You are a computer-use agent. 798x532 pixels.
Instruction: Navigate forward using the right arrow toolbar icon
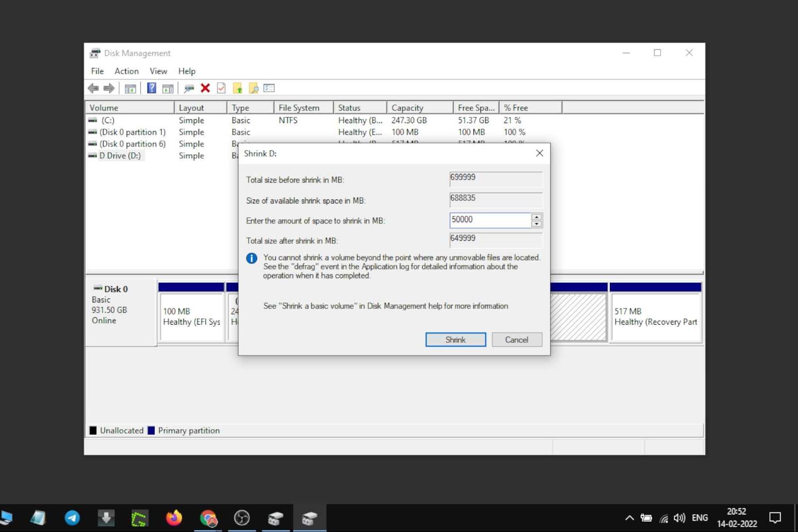(108, 88)
